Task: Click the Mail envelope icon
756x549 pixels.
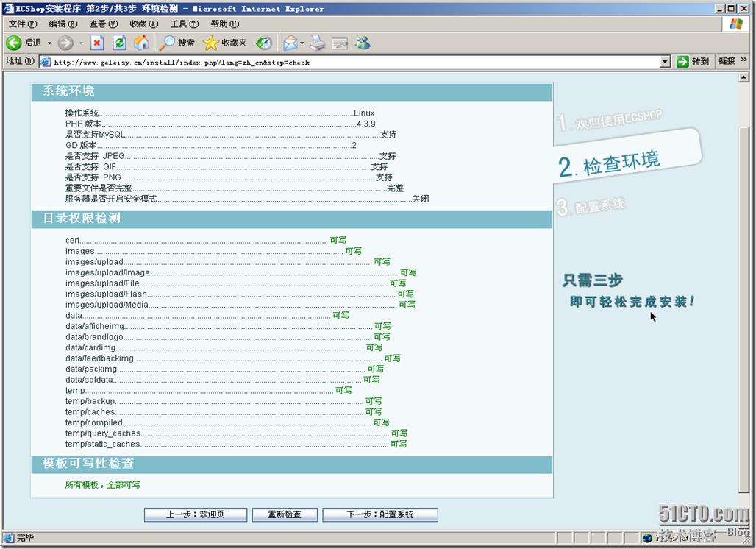Action: point(290,43)
